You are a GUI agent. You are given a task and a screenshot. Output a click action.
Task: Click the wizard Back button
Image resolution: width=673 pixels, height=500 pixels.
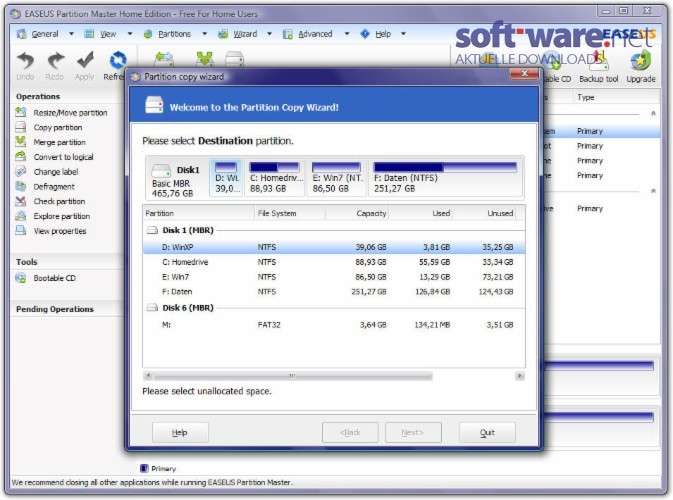[350, 433]
